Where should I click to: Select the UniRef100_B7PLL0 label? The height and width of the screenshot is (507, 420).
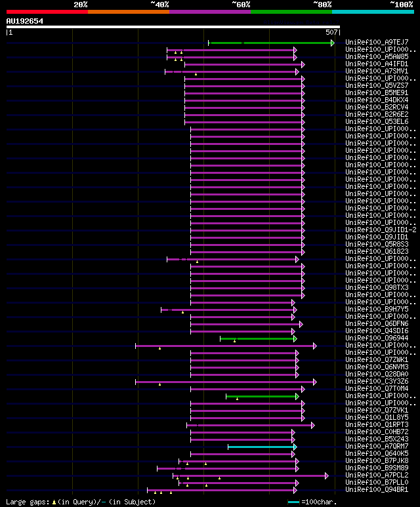pyautogui.click(x=377, y=483)
